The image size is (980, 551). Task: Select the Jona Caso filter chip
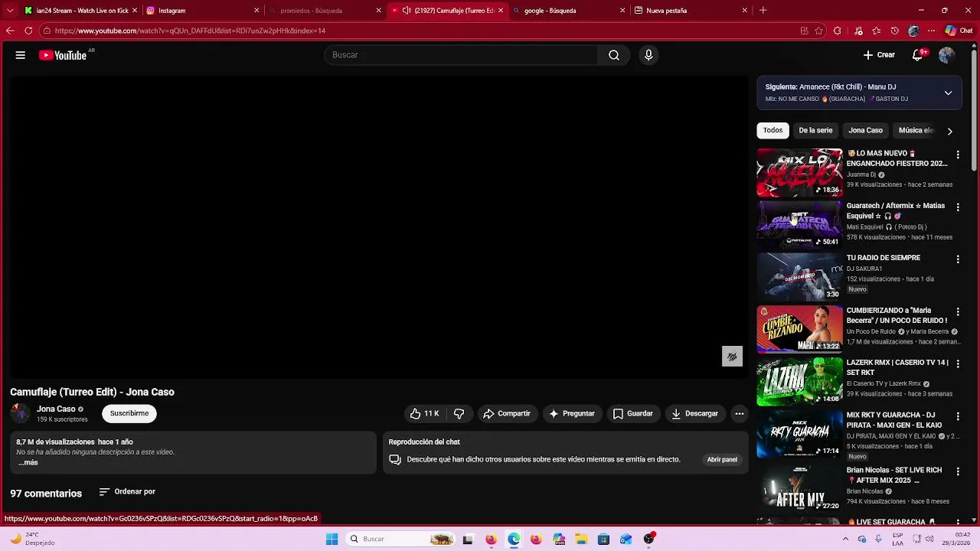(x=865, y=130)
